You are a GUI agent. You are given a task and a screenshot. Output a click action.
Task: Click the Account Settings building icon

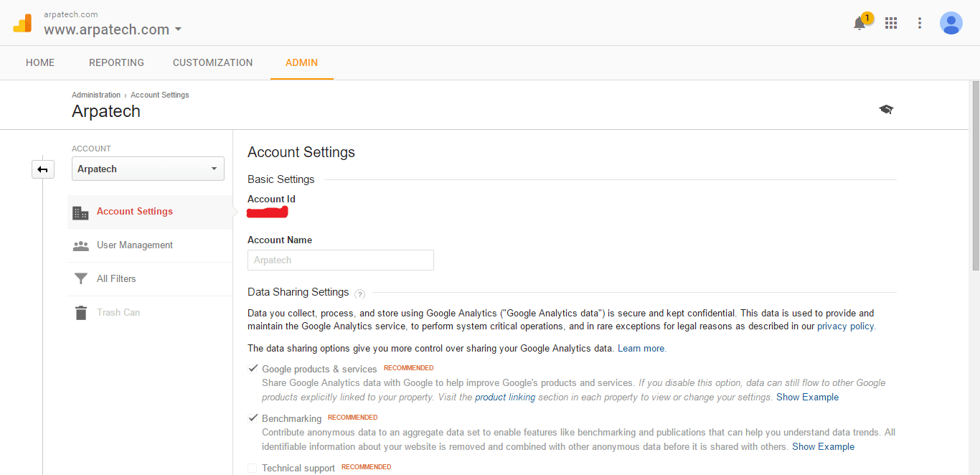point(80,212)
